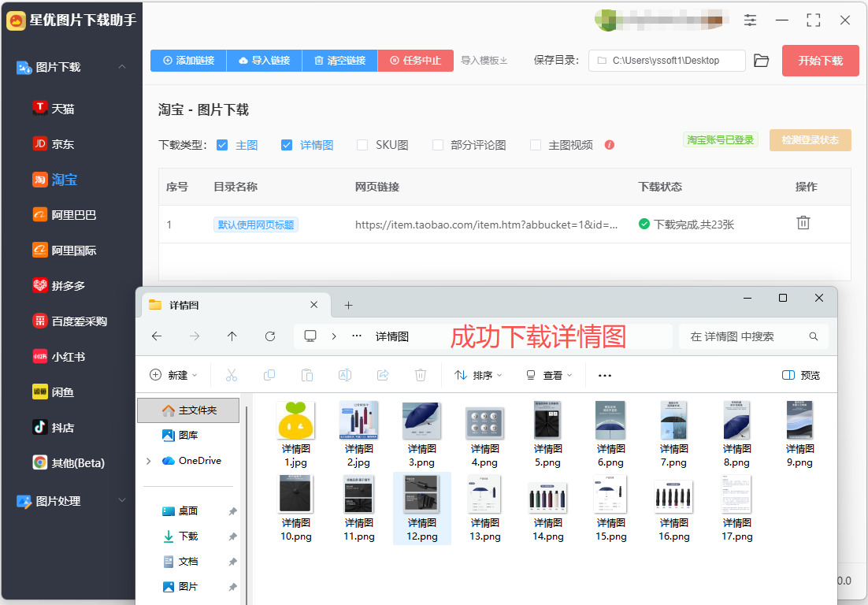868x605 pixels.
Task: Click the breadcrumb chevron after the PC icon
Action: coord(334,336)
